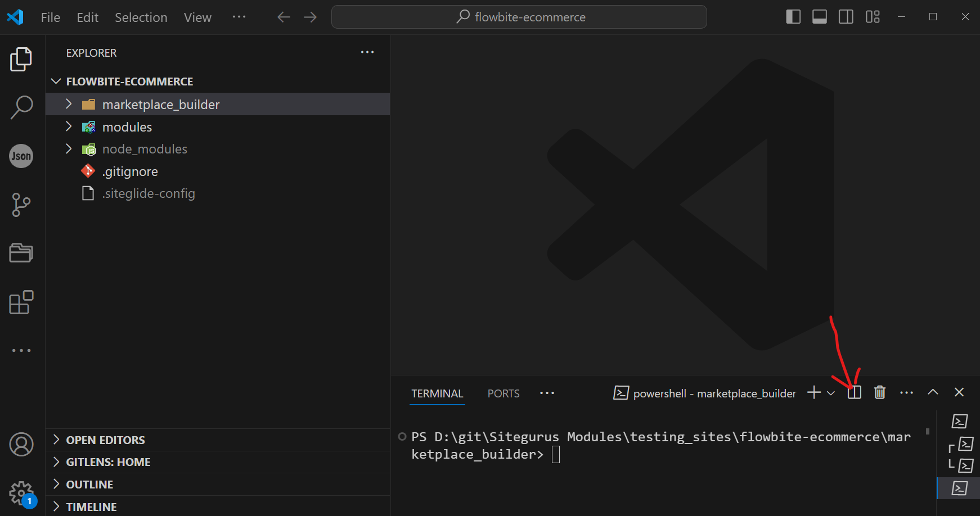Open the .gitignore file
Screen dimensions: 980x516
click(x=130, y=171)
